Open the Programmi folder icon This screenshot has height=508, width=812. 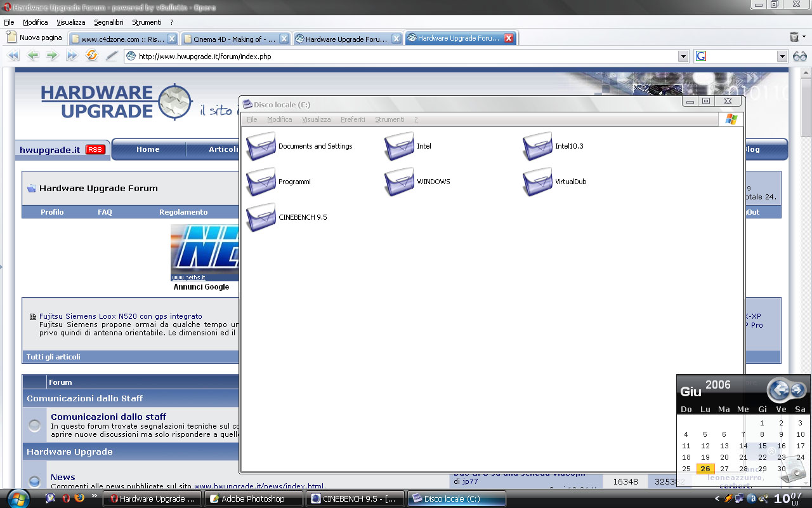(x=261, y=182)
